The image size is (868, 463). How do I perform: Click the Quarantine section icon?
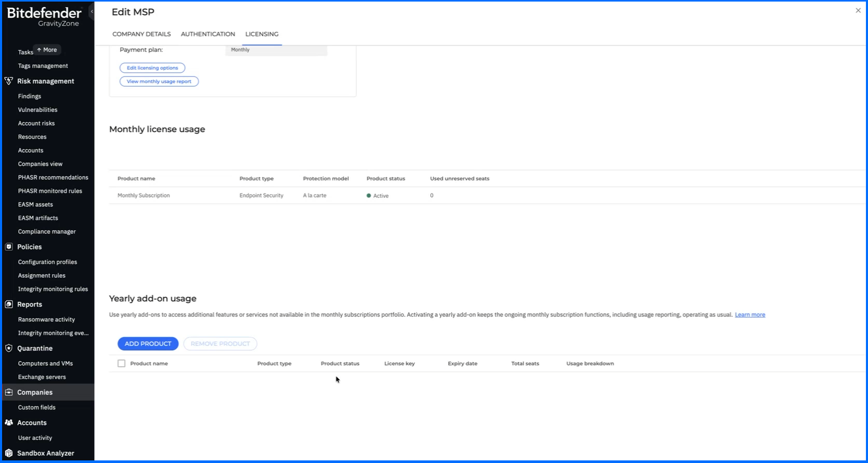(x=9, y=349)
